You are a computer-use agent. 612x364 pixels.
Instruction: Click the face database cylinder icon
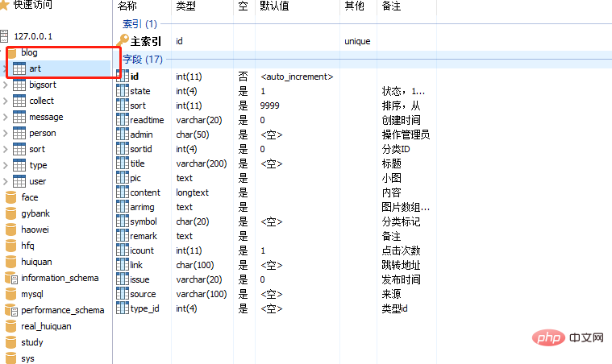(x=11, y=197)
